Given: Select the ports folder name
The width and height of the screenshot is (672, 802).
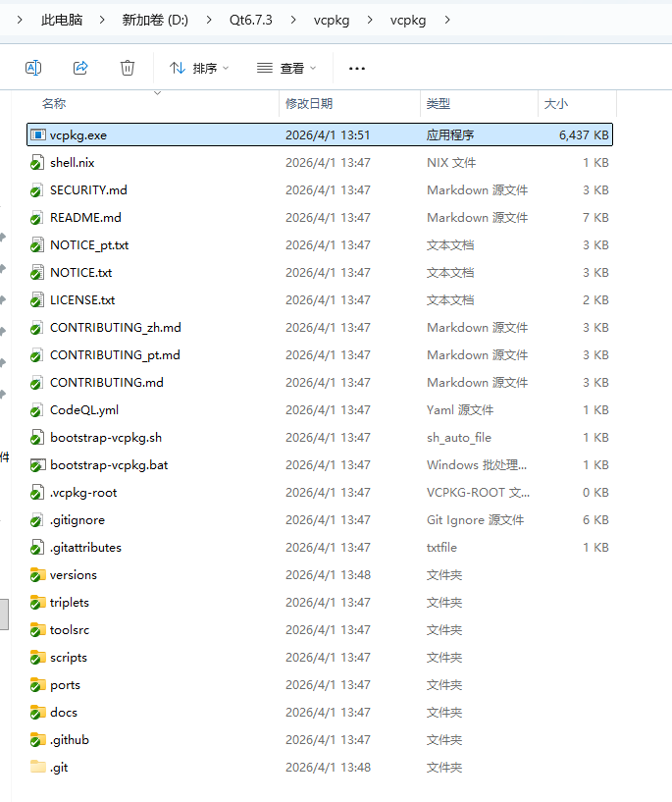Looking at the screenshot, I should coord(65,685).
